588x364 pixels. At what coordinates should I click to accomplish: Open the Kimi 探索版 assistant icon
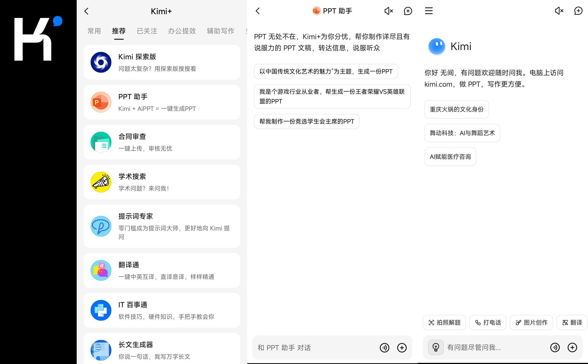pyautogui.click(x=101, y=63)
